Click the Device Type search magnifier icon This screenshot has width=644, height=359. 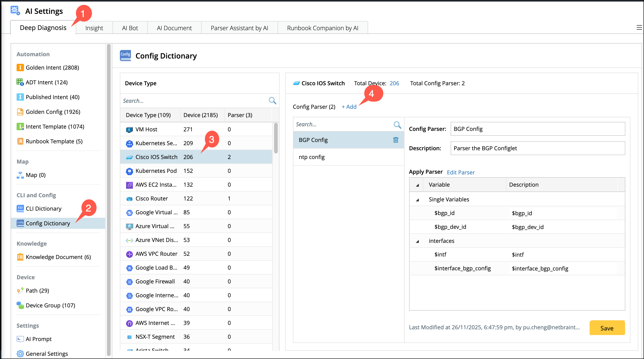272,101
